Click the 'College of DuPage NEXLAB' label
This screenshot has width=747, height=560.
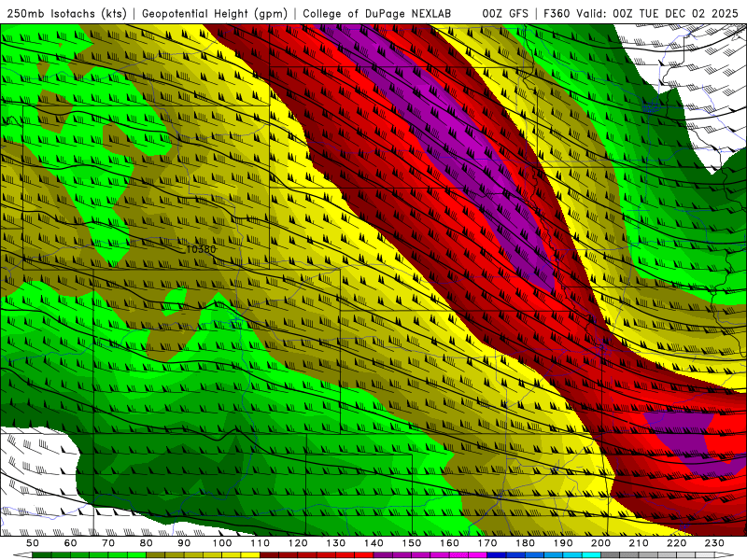pos(377,14)
